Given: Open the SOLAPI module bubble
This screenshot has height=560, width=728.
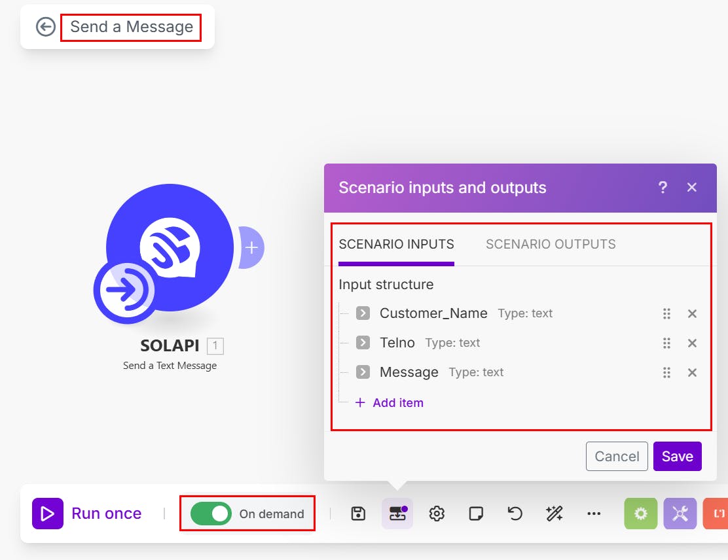Looking at the screenshot, I should 170,248.
